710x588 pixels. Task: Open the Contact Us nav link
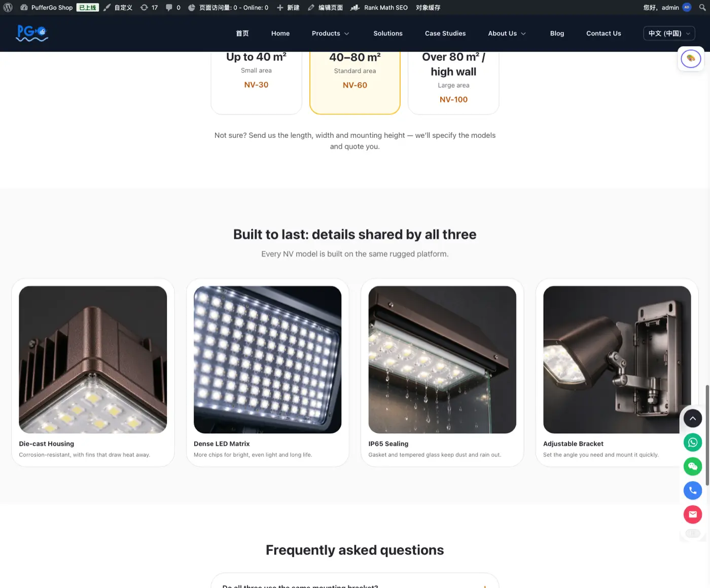pyautogui.click(x=603, y=33)
